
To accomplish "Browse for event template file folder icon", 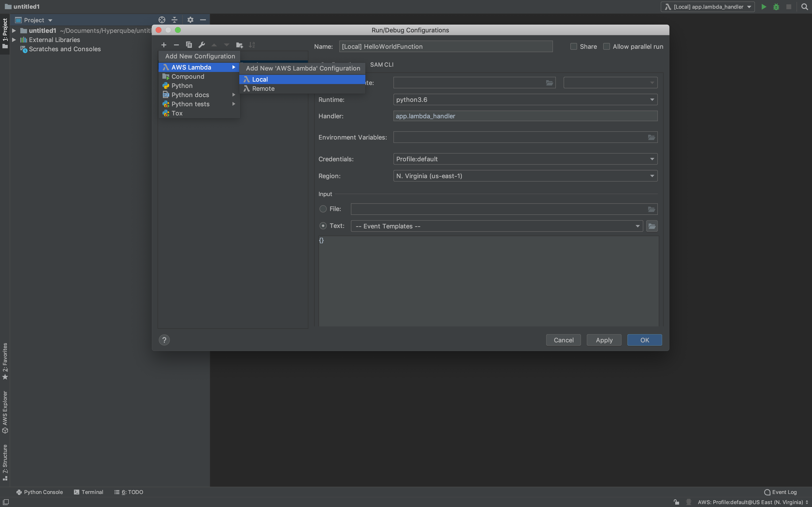I will pyautogui.click(x=652, y=226).
